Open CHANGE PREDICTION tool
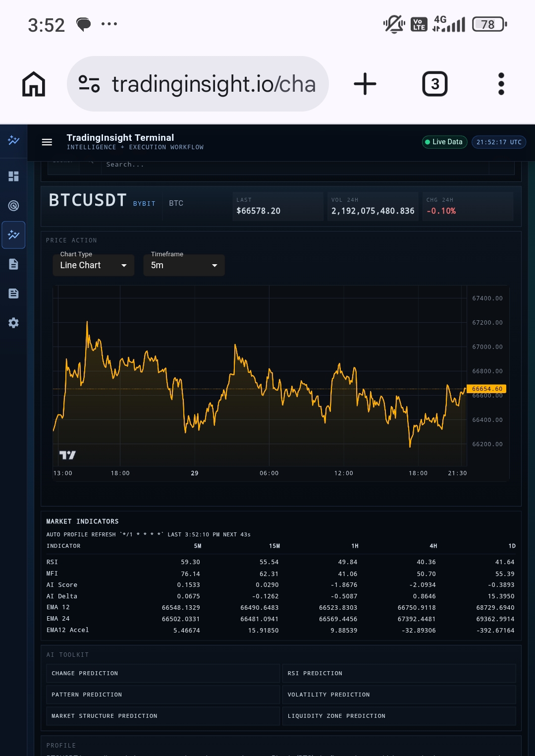 163,673
